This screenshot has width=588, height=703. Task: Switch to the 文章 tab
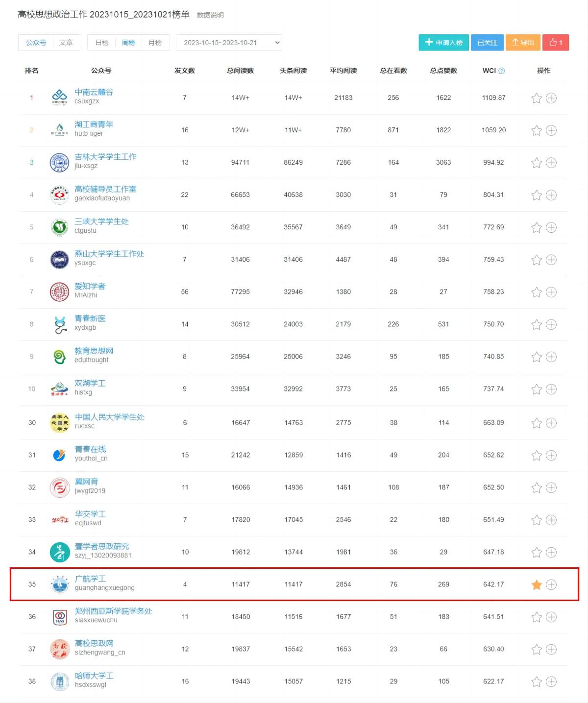click(66, 43)
